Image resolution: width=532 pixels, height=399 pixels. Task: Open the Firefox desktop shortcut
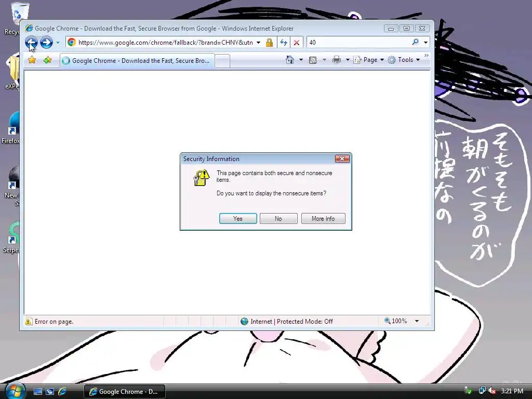click(11, 128)
